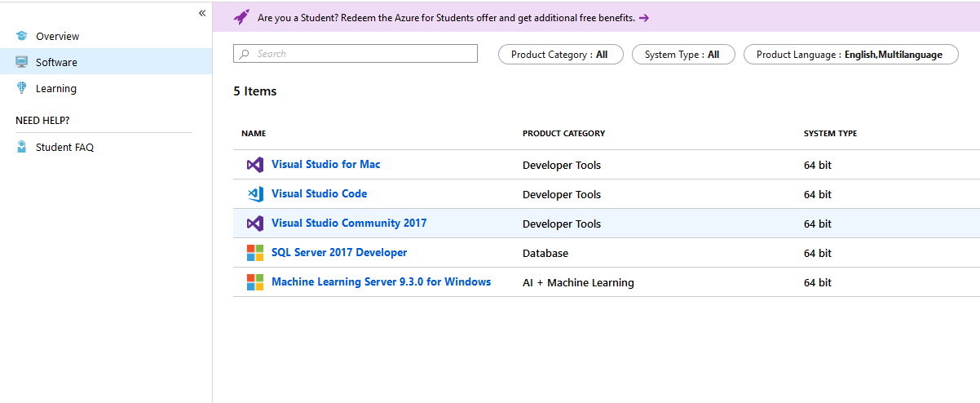Click the Database category cell

pyautogui.click(x=545, y=253)
